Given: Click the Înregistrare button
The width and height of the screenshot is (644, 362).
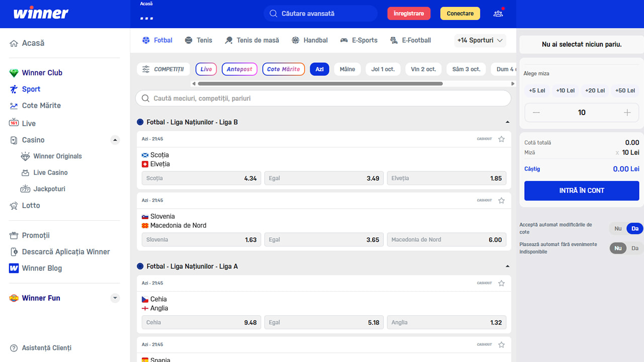Looking at the screenshot, I should pos(409,14).
